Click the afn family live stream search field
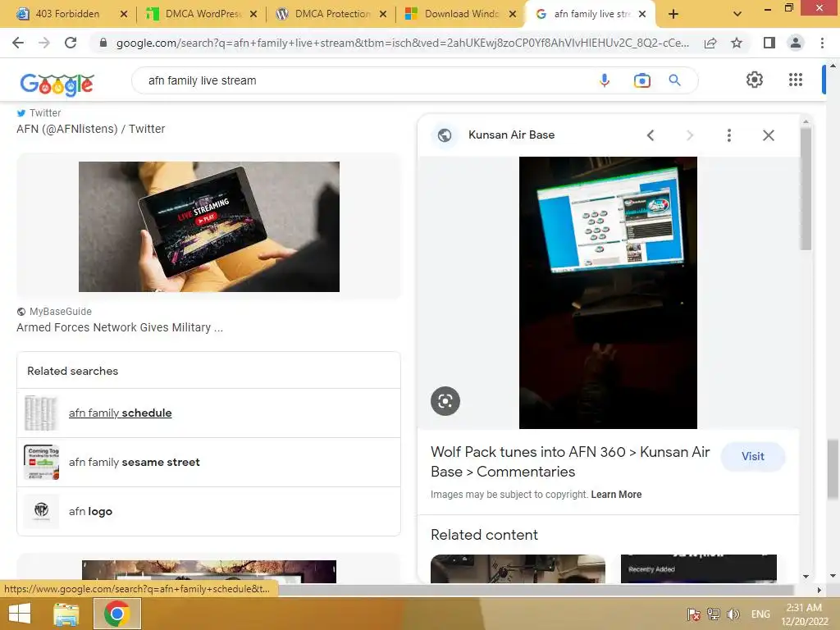Image resolution: width=840 pixels, height=630 pixels. [364, 80]
